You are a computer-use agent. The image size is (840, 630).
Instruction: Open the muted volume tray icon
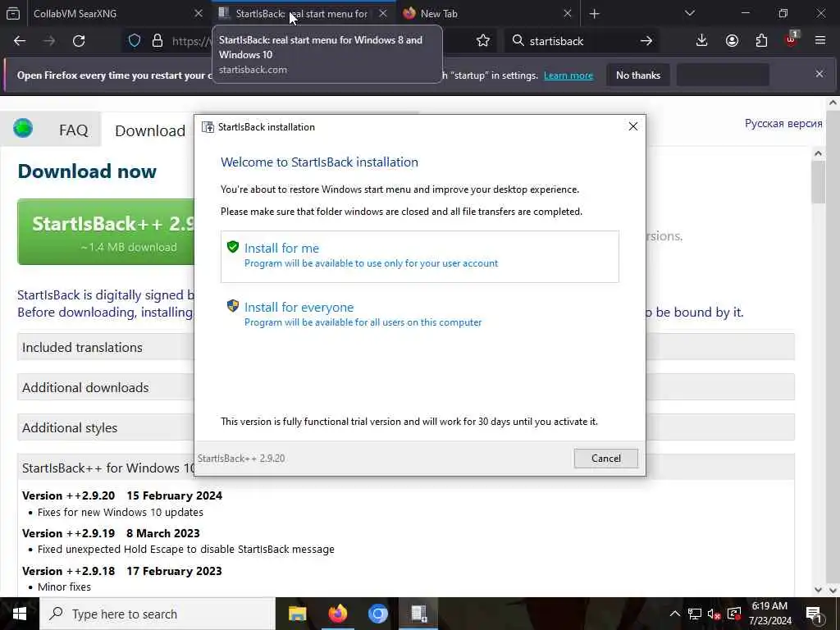(x=714, y=614)
